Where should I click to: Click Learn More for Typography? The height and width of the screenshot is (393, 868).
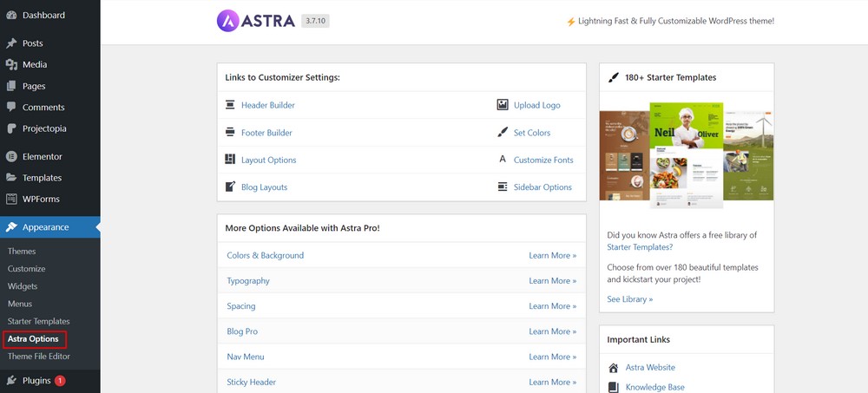click(x=552, y=280)
